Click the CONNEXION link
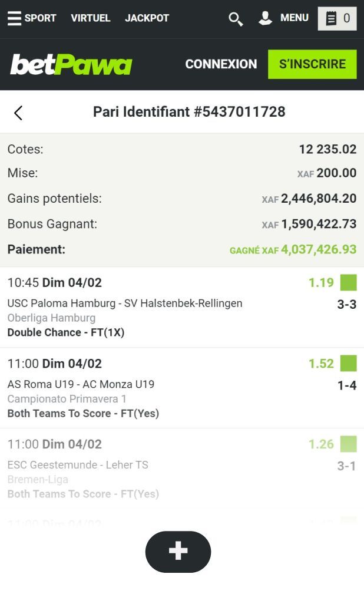The image size is (364, 607). point(221,64)
